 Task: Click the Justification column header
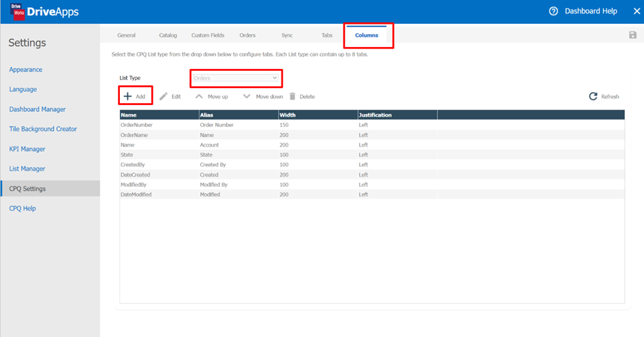397,115
